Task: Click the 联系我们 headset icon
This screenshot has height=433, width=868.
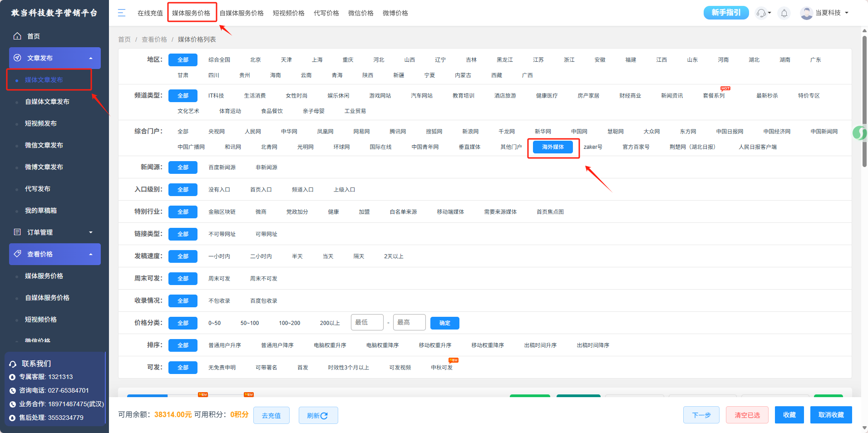Action: pyautogui.click(x=13, y=364)
